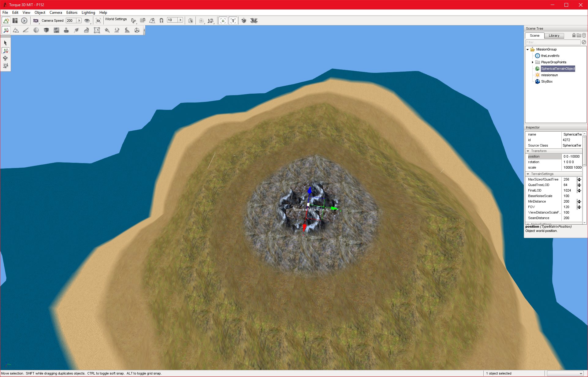Screen dimensions: 588x377
Task: Select the Terrain Painter tool
Action: [26, 30]
